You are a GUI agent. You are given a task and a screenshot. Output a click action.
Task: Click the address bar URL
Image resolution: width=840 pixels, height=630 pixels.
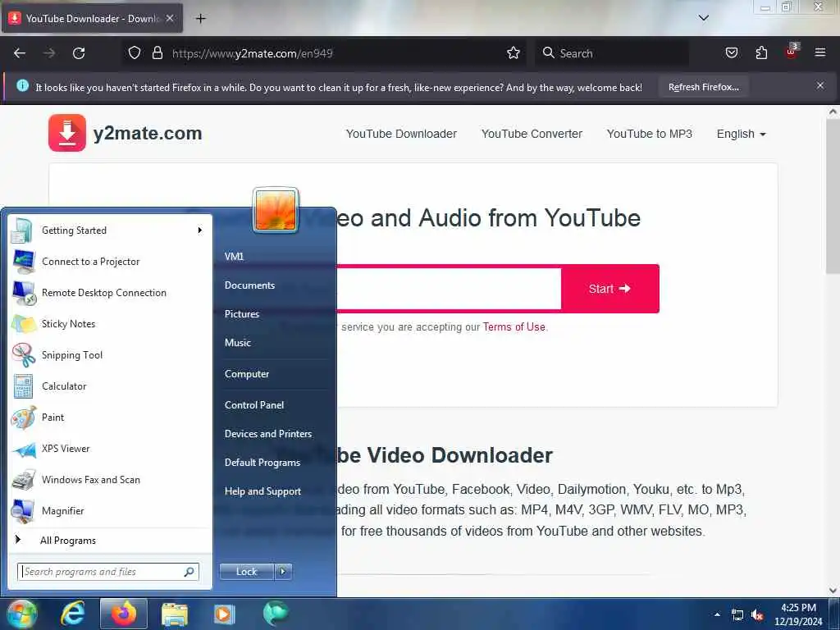tap(253, 53)
